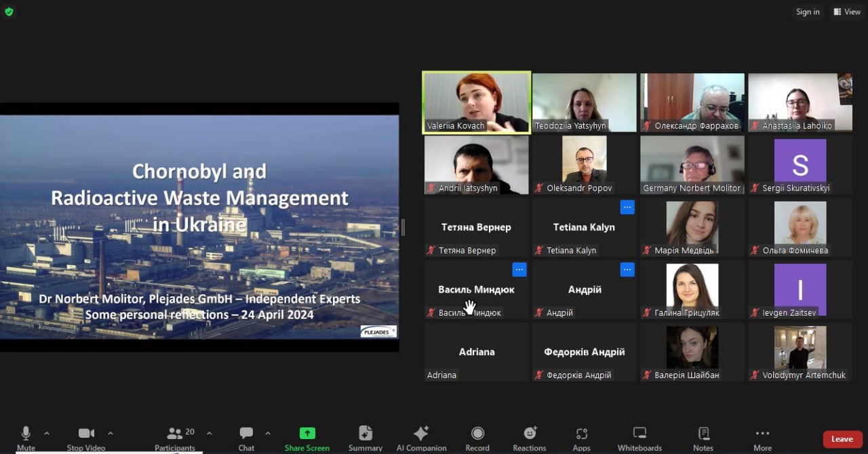Viewport: 868px width, 454px height.
Task: Click the Sign in link
Action: (808, 12)
